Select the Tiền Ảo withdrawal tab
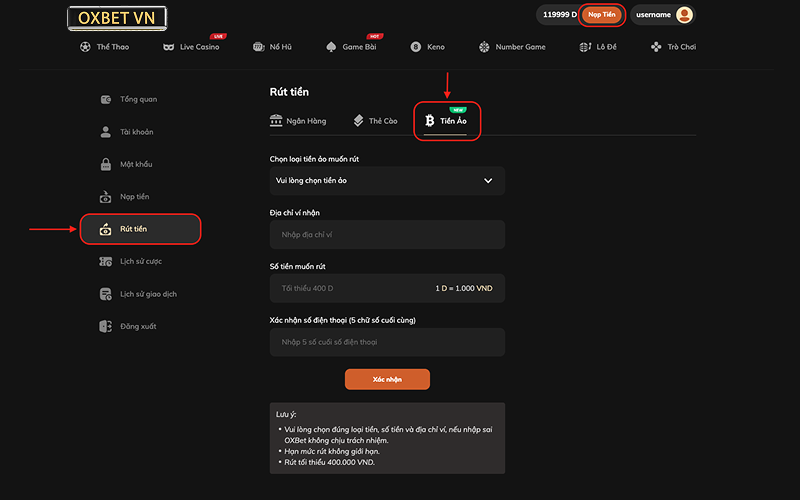 coord(447,121)
